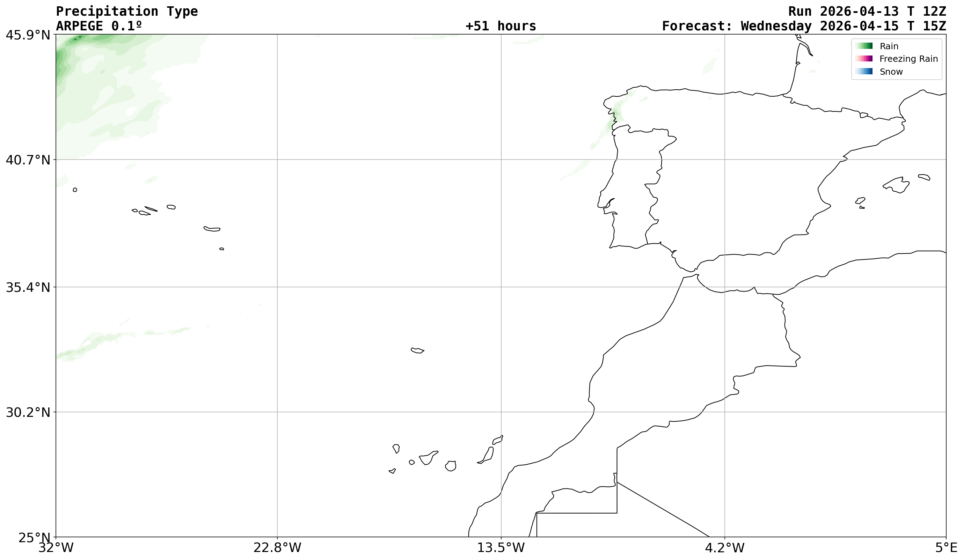Click the 13.5°W longitude axis label

[x=501, y=548]
